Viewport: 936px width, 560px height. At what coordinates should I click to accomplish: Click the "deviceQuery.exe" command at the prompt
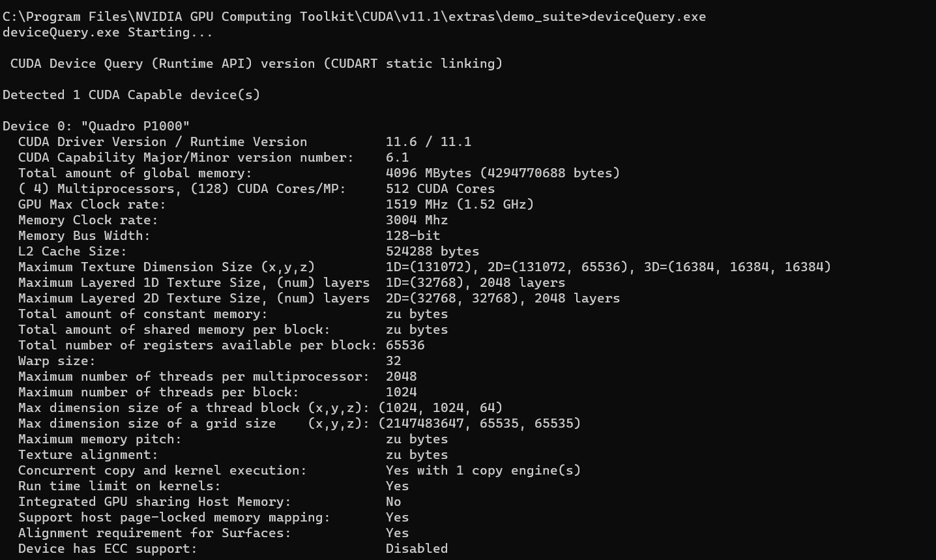tap(647, 16)
